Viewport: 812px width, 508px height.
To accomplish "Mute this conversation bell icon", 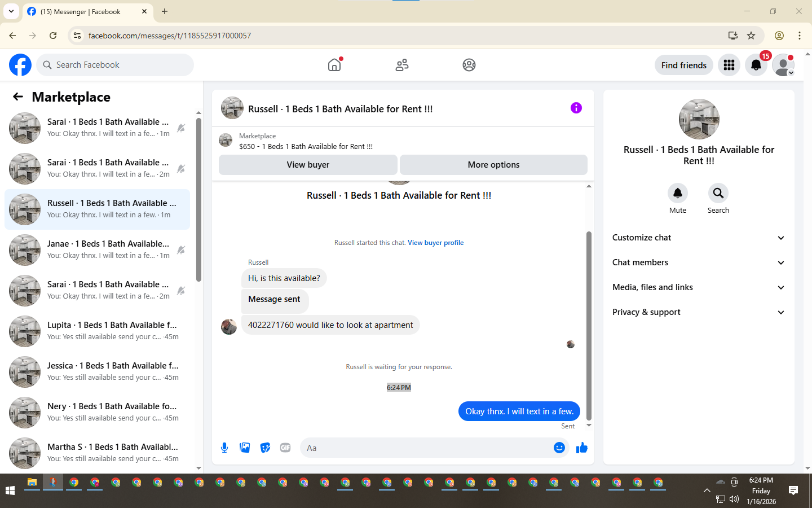I will tap(678, 193).
